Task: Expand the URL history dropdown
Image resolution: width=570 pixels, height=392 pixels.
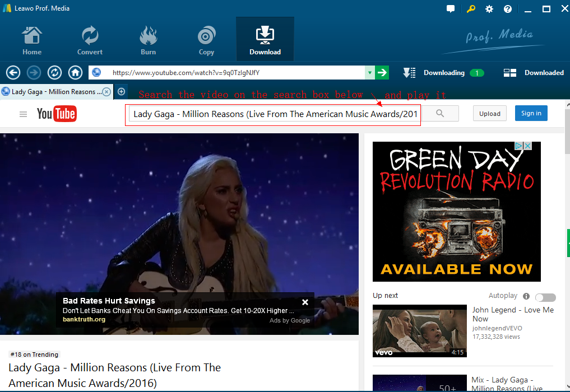Action: click(x=370, y=73)
